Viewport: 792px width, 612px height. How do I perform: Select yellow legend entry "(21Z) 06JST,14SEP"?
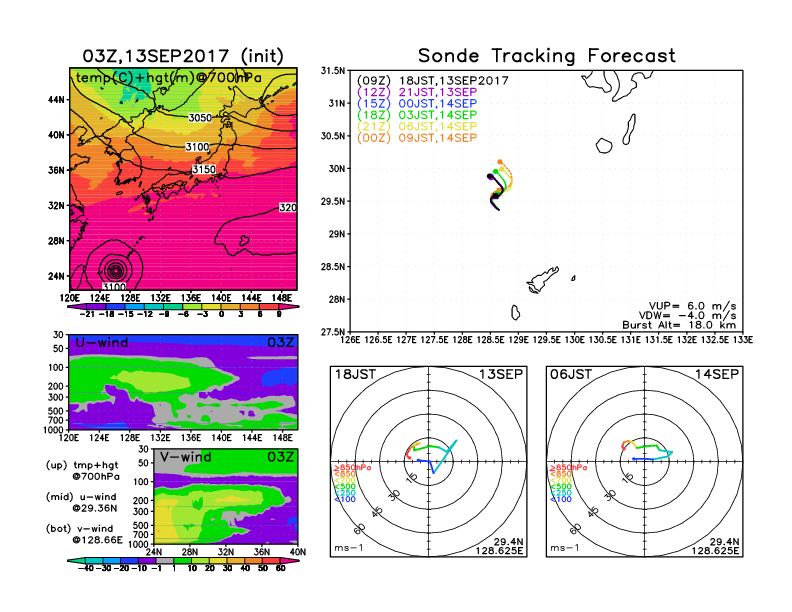tap(417, 127)
